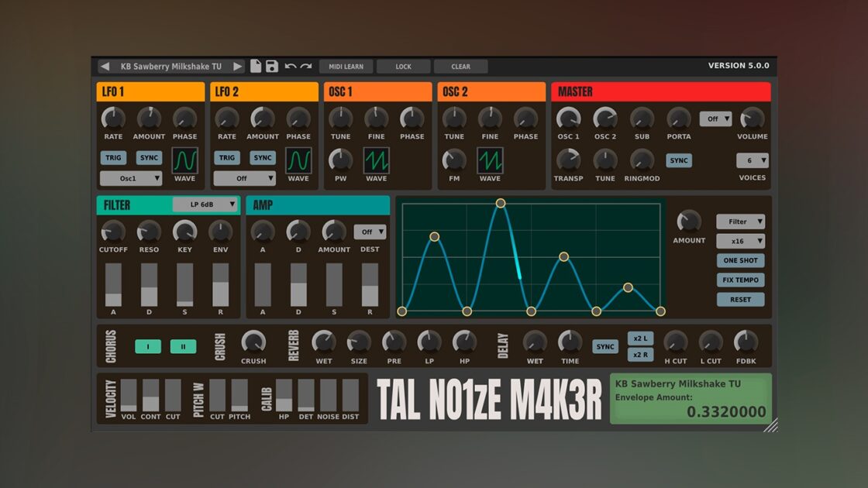Toggle LFO 2 TRIG button
Viewport: 868px width, 488px height.
pos(227,158)
